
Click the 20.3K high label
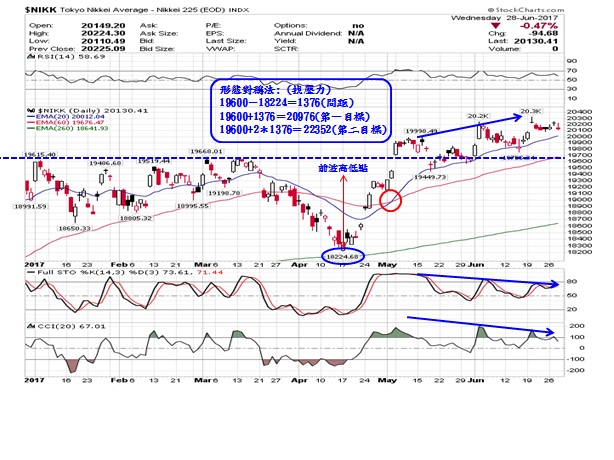pos(531,111)
